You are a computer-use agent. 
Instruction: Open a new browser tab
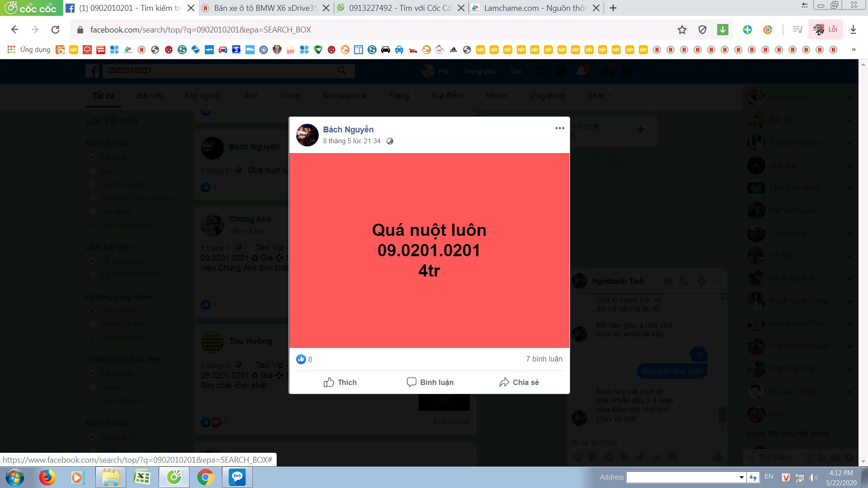pos(613,8)
